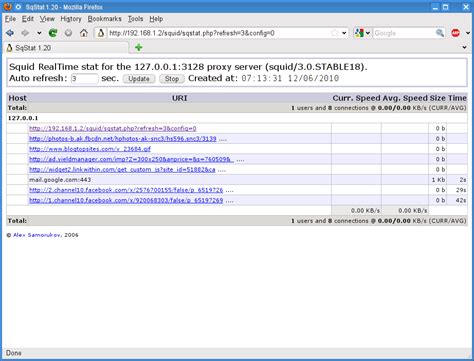Click the Host column header
The height and width of the screenshot is (361, 474).
17,98
